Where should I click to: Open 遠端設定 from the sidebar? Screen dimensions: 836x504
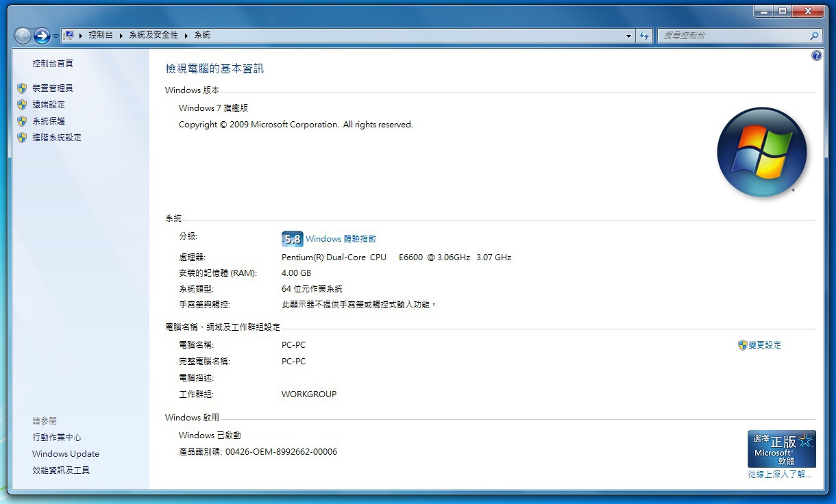pos(49,105)
